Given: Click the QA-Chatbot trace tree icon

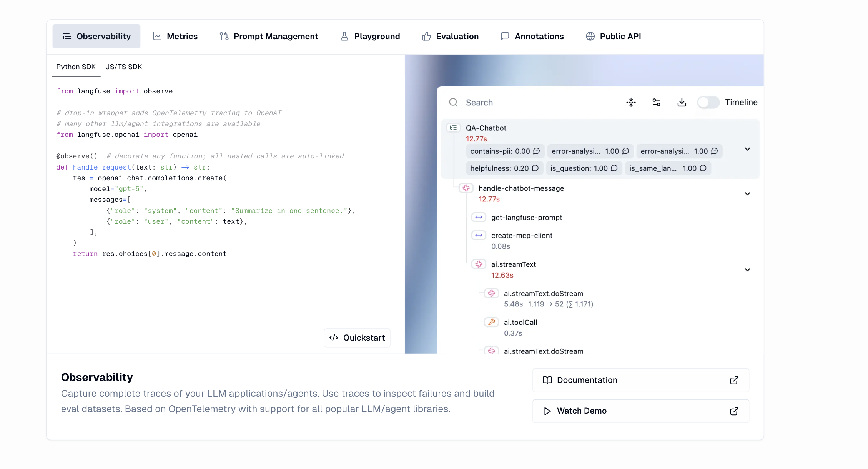Looking at the screenshot, I should click(x=453, y=128).
